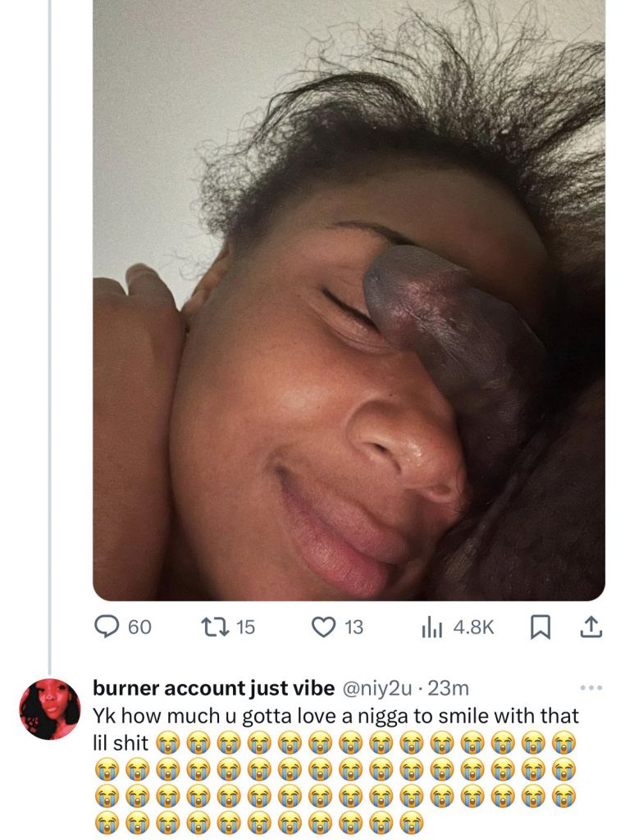Click the @niy2u handle

tap(375, 687)
